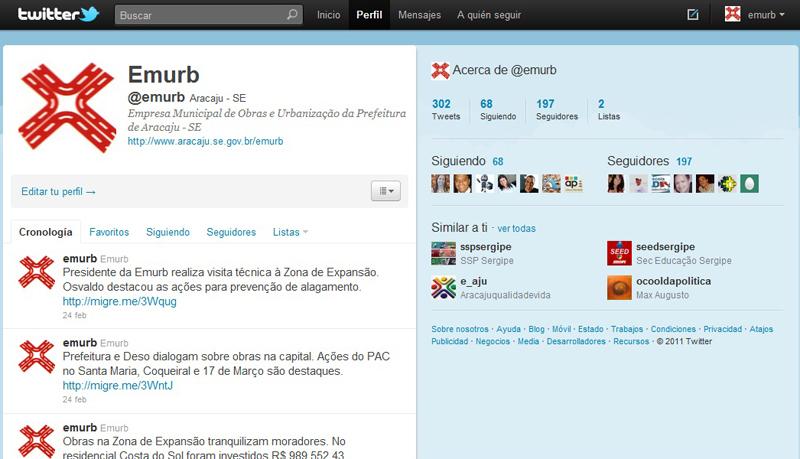Image resolution: width=800 pixels, height=459 pixels.
Task: Click the Editar tu perfil link
Action: [59, 191]
